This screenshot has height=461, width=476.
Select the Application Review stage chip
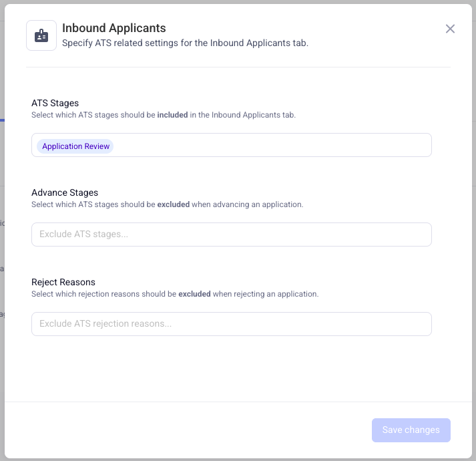click(75, 146)
